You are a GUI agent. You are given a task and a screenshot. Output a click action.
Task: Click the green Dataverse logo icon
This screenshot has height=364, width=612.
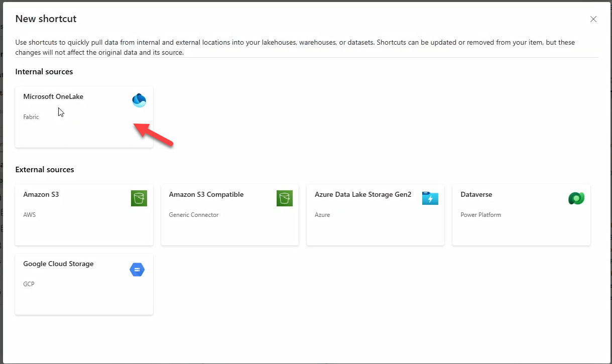576,198
